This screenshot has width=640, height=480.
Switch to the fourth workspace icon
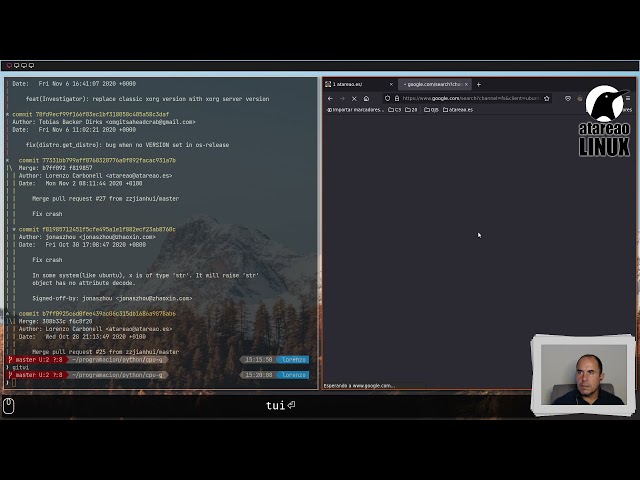tap(31, 65)
